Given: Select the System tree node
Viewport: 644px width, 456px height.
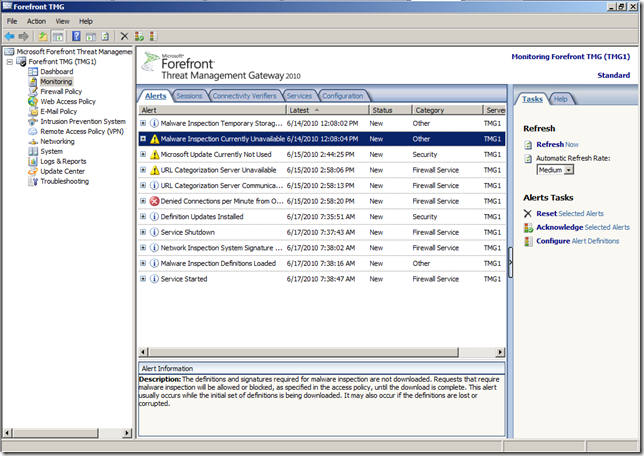Looking at the screenshot, I should click(51, 152).
